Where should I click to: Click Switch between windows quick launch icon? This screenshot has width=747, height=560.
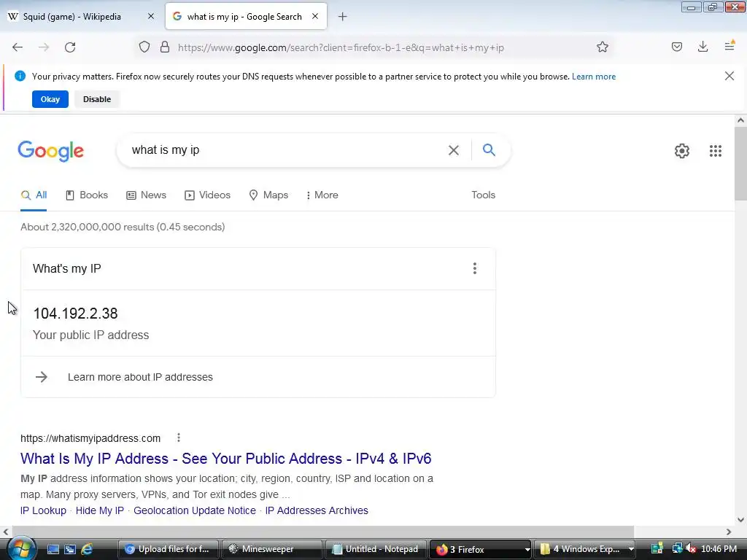point(70,549)
